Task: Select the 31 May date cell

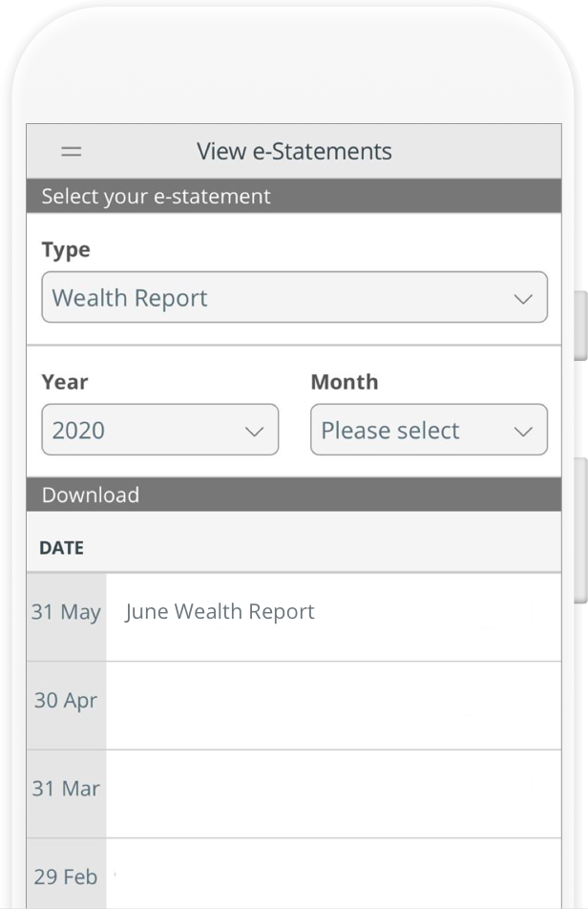Action: 66,618
